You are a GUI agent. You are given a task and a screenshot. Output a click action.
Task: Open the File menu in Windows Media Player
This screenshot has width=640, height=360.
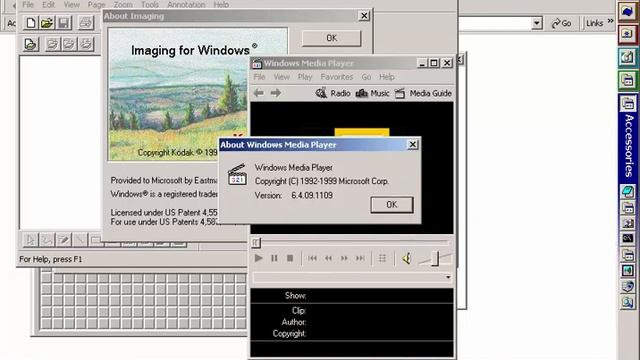pyautogui.click(x=259, y=77)
